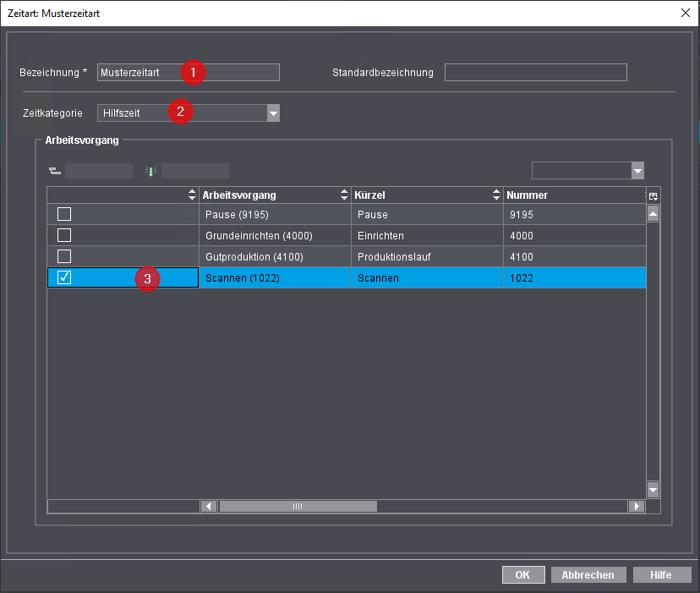Click the Pause Kürzel cell

pos(427,215)
